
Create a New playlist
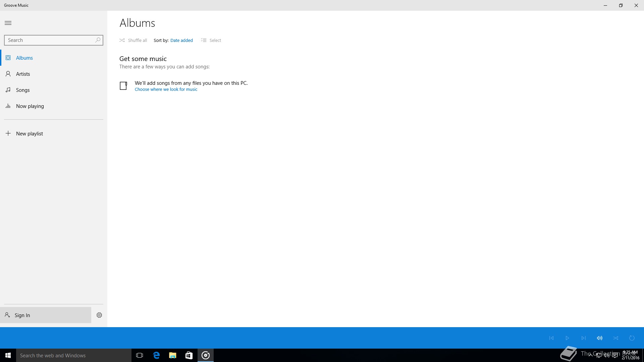point(54,133)
